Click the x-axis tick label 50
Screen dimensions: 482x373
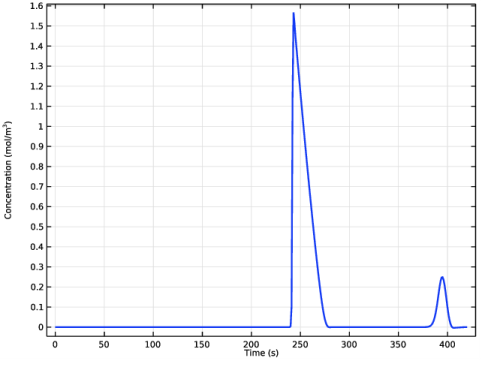[x=104, y=345]
